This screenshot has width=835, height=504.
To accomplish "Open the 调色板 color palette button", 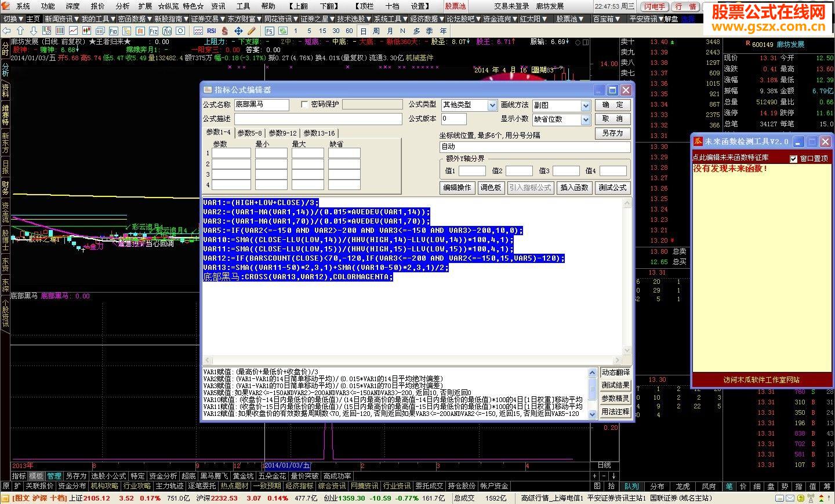I will [491, 188].
